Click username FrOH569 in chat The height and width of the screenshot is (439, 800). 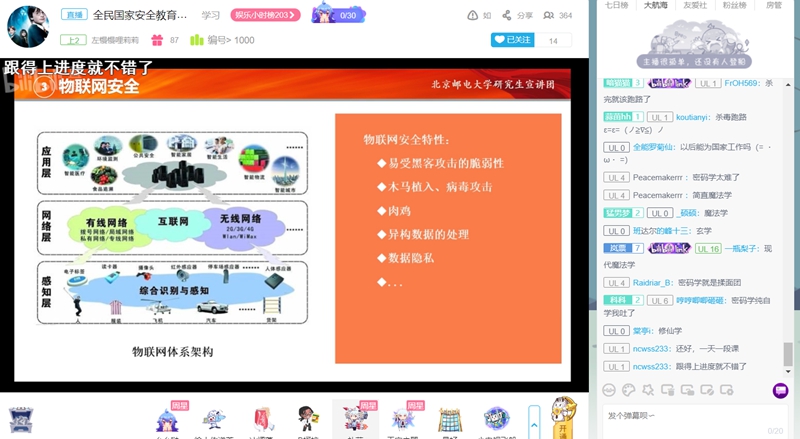(744, 83)
